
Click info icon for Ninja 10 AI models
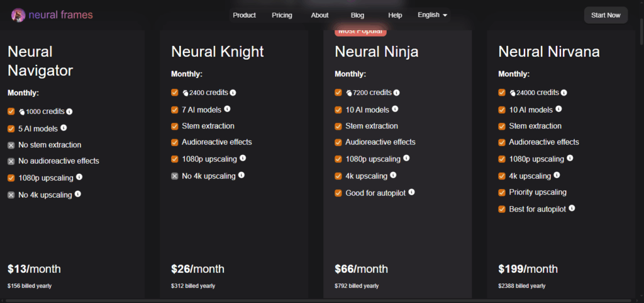(395, 109)
